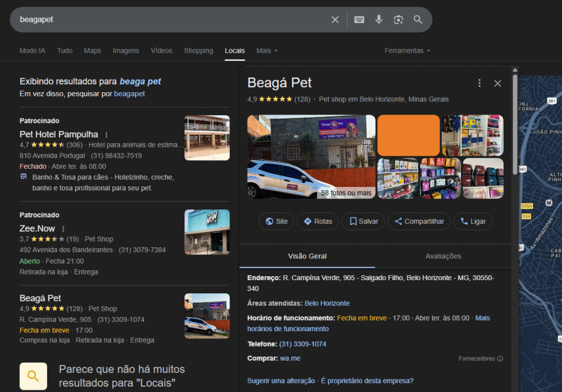The height and width of the screenshot is (392, 562).
Task: Select the Imagens search tab
Action: [x=126, y=51]
